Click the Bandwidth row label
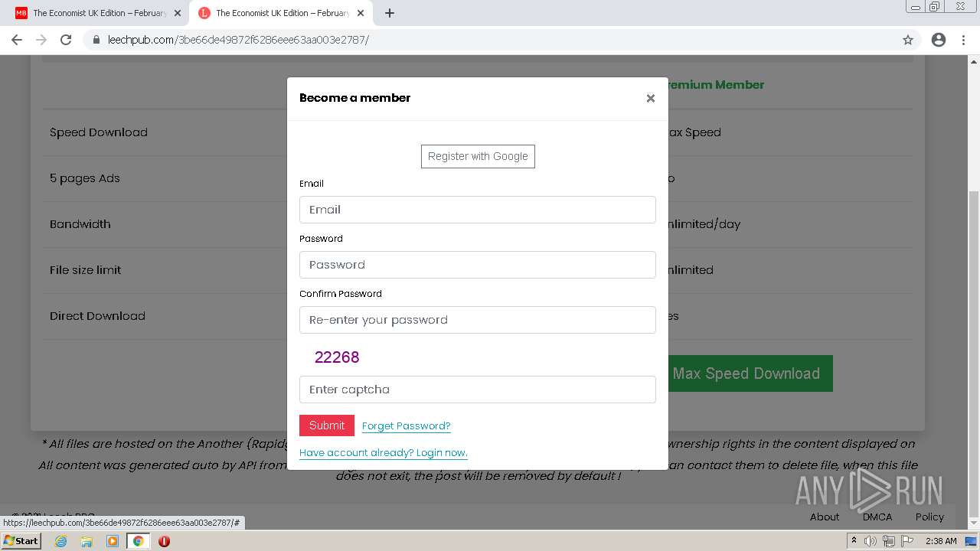 (80, 224)
